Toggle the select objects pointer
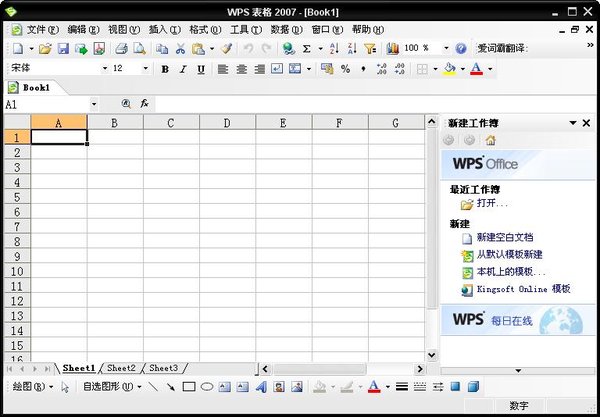The height and width of the screenshot is (417, 600). click(65, 387)
